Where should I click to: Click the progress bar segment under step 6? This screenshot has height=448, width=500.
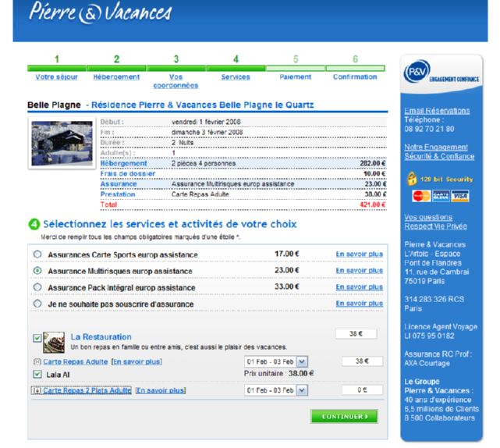[x=355, y=68]
